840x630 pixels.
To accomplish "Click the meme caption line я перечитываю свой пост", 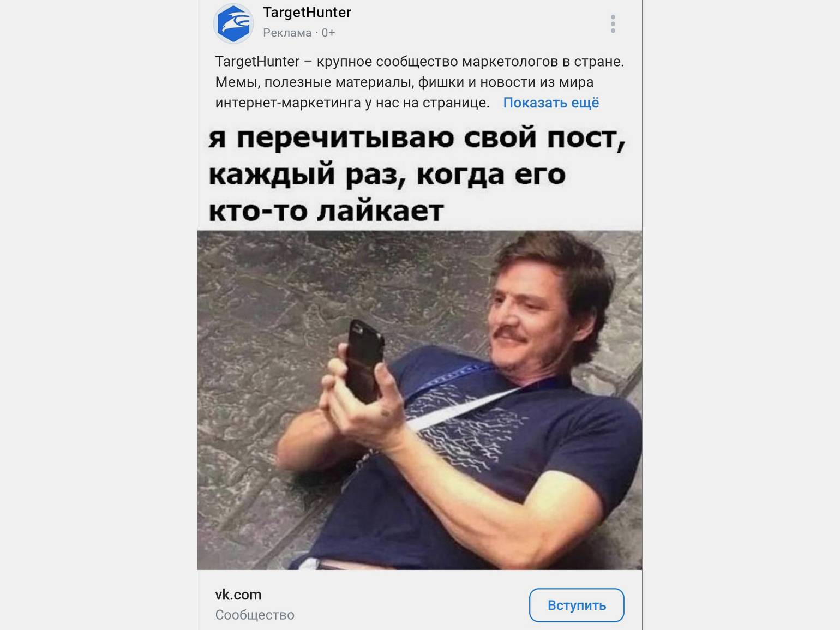I will click(417, 137).
